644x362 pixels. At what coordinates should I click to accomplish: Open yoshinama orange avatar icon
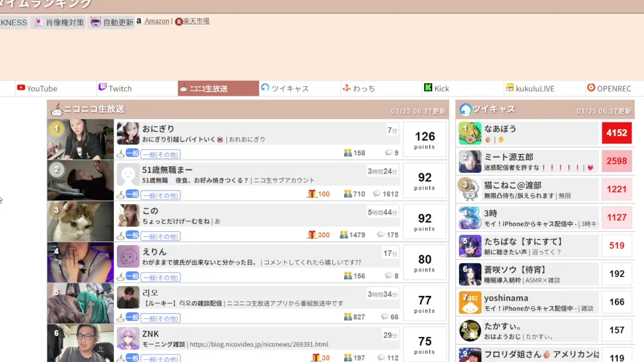point(470,302)
